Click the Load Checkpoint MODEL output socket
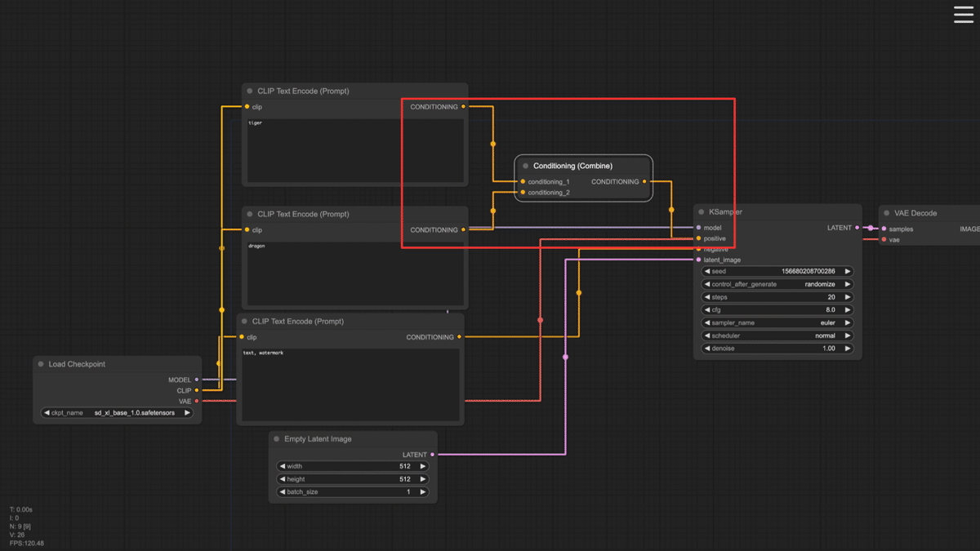 [x=197, y=380]
